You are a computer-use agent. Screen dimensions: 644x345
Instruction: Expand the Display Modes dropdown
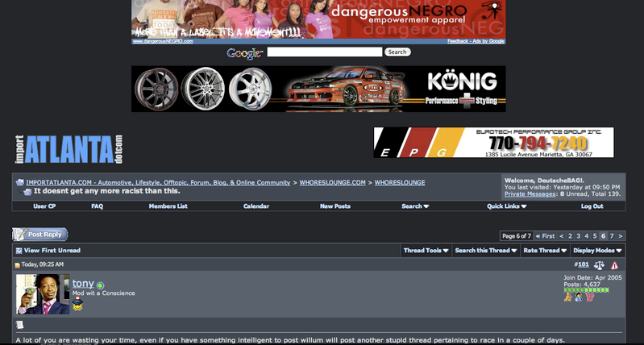pyautogui.click(x=597, y=251)
